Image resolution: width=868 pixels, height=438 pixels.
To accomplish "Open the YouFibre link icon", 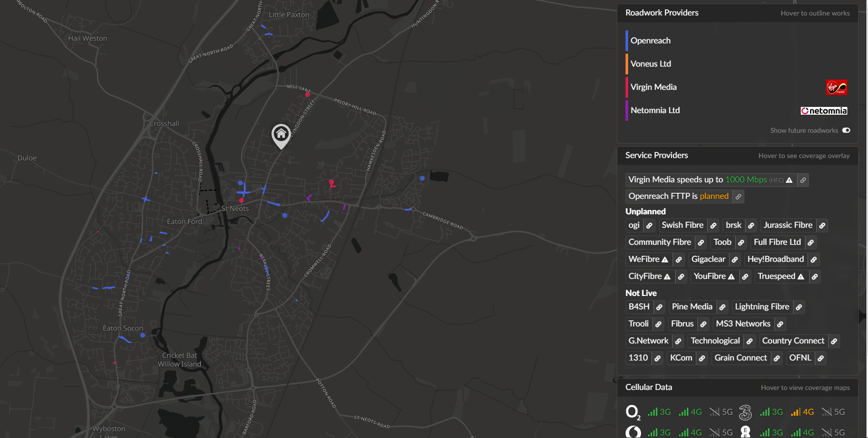I will point(745,277).
